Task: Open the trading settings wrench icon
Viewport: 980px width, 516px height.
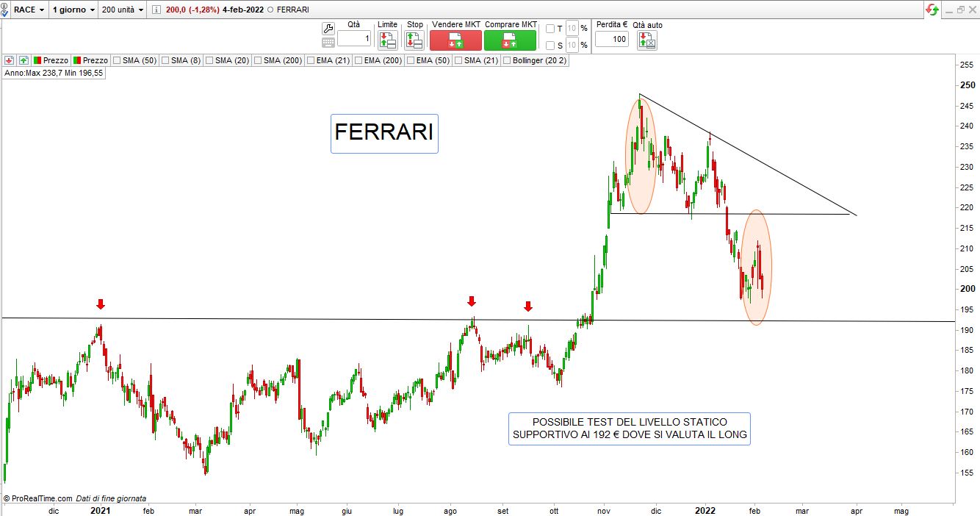Action: (x=328, y=28)
